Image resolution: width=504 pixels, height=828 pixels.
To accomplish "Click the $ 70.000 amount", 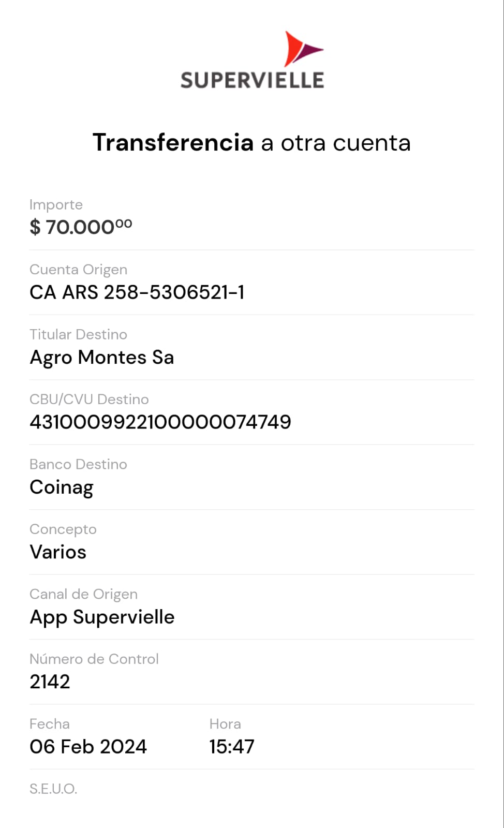I will [81, 227].
